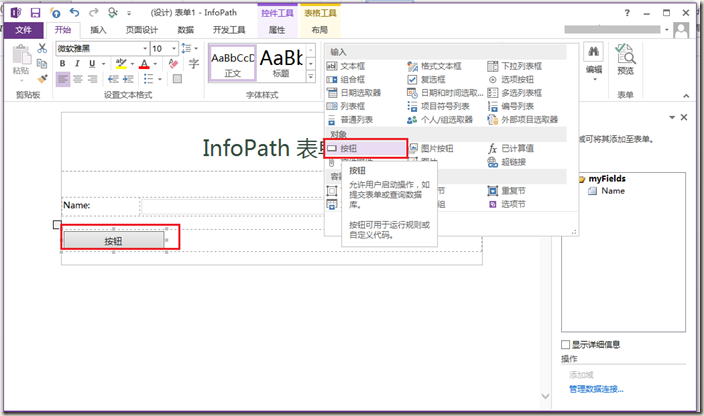This screenshot has width=704, height=416.
Task: Open the 粘贴 paste options arrow
Action: tap(21, 81)
